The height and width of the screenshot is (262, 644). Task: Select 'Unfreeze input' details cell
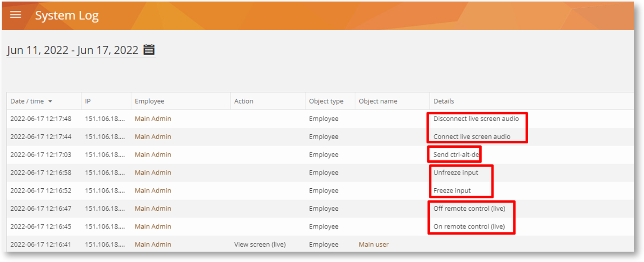coord(456,173)
